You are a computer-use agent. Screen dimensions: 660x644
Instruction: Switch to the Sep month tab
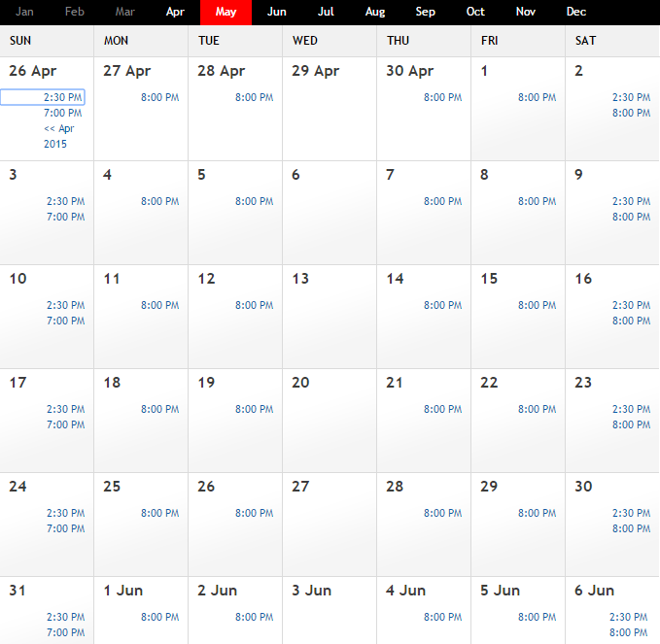pos(425,12)
